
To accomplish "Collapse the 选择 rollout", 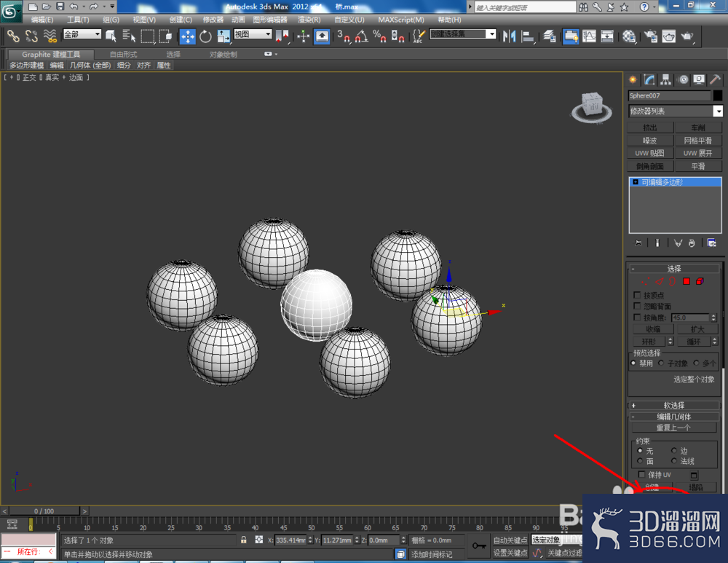I will (x=673, y=269).
